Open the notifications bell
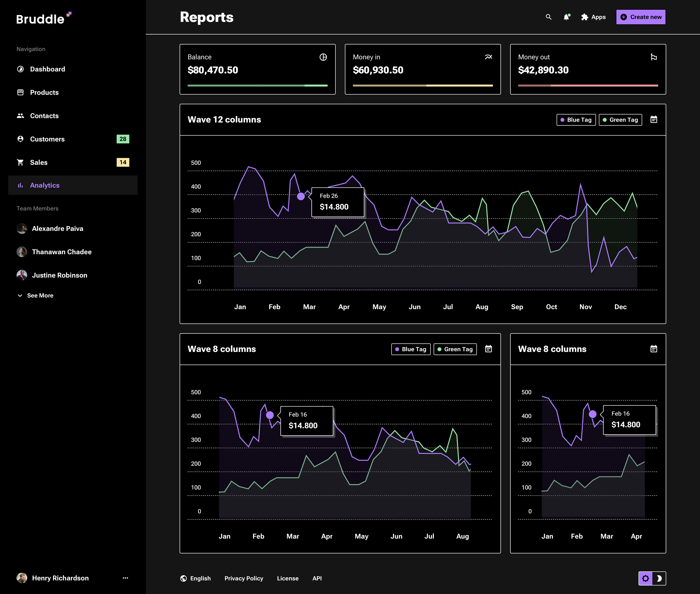The image size is (700, 594). (x=567, y=17)
